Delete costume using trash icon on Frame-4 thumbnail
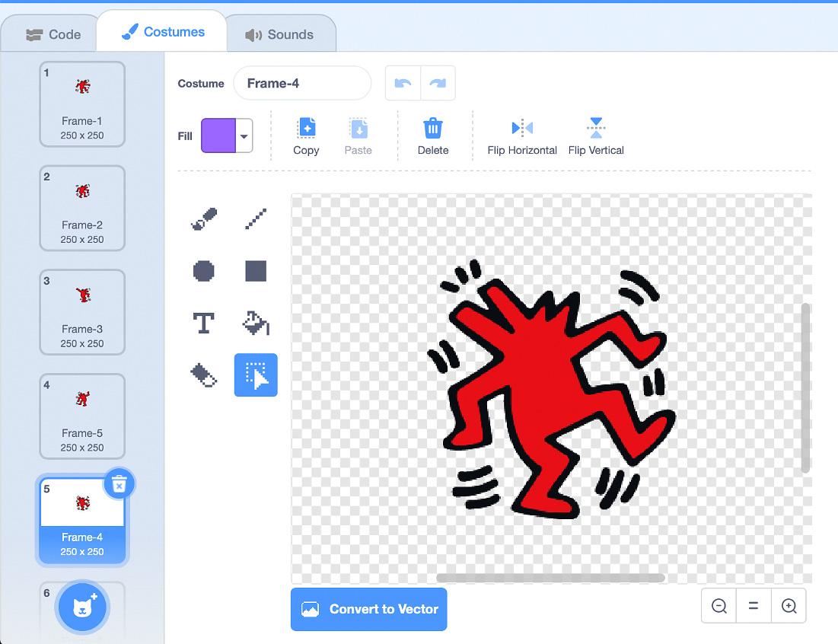Viewport: 838px width, 644px height. coord(119,484)
